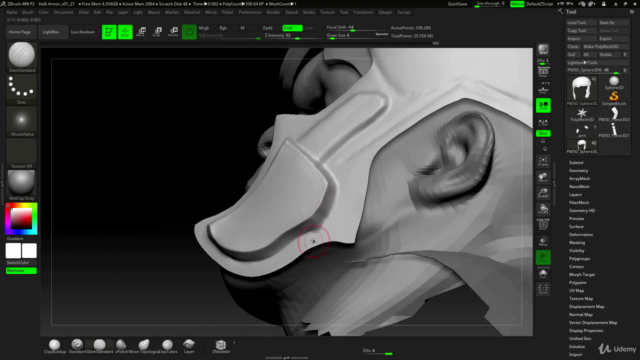Select the Layer brush in bottom shelf
The width and height of the screenshot is (640, 360).
point(189,346)
